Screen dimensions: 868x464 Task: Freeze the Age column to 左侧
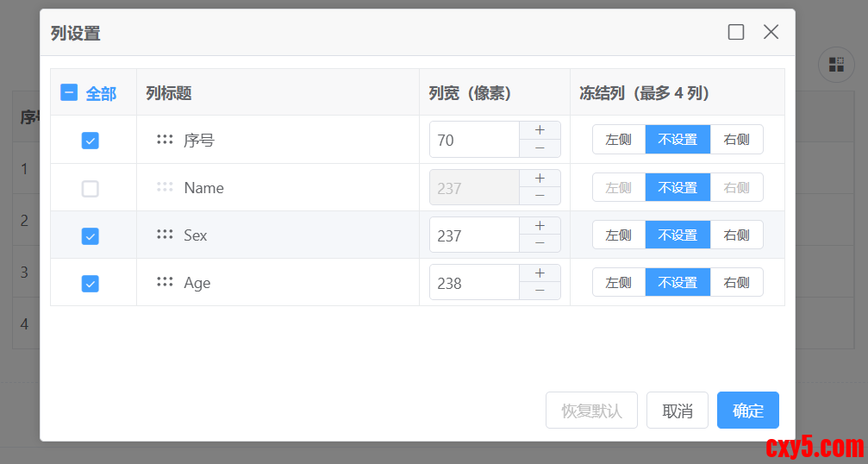point(619,282)
